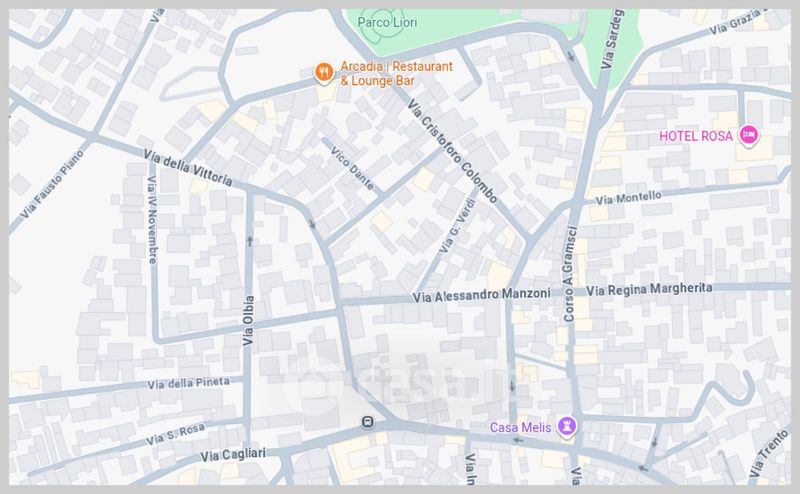Select the HOTEL ROSA text label
800x494 pixels.
pos(696,136)
